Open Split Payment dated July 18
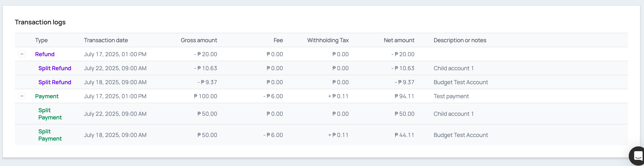Viewport: 644px width, 166px height. tap(50, 135)
